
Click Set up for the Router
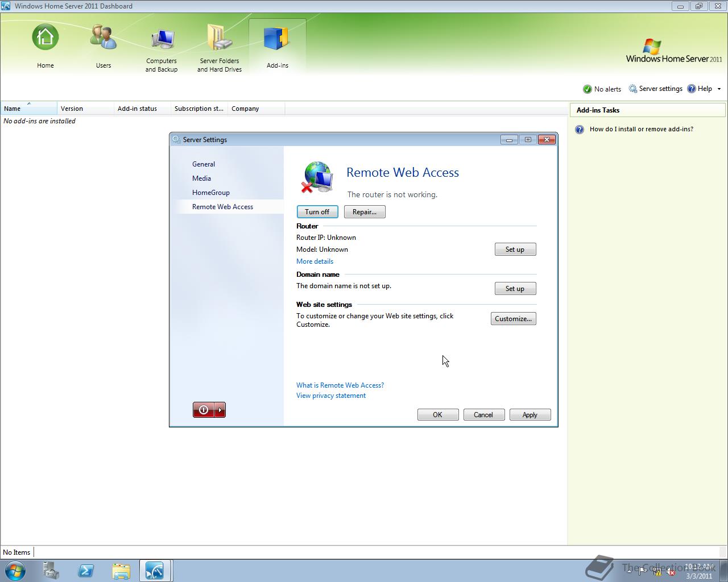[x=515, y=250]
